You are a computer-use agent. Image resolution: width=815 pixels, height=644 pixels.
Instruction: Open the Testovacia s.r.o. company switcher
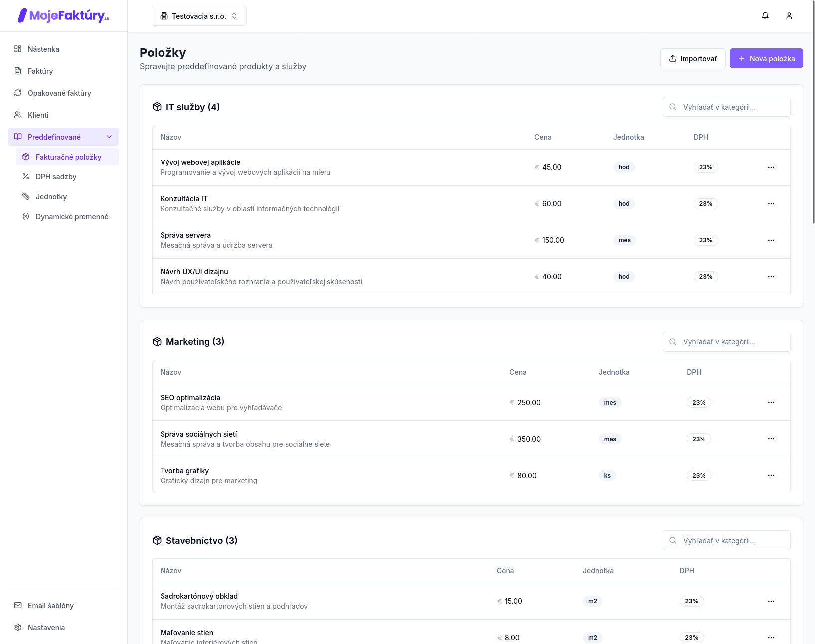click(x=199, y=16)
